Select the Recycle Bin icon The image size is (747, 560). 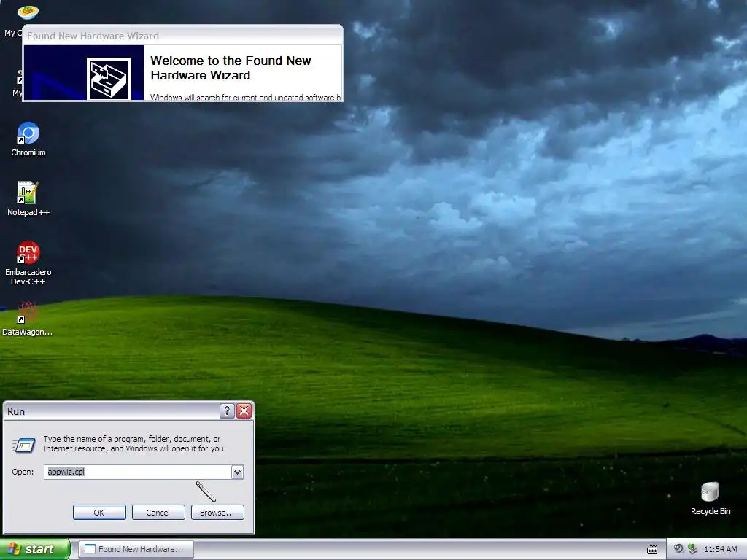[x=710, y=499]
